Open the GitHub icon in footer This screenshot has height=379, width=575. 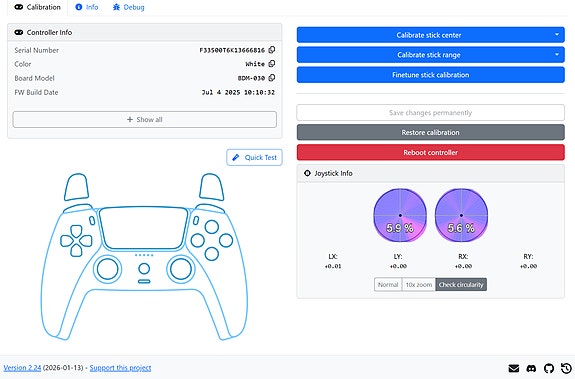[x=549, y=368]
